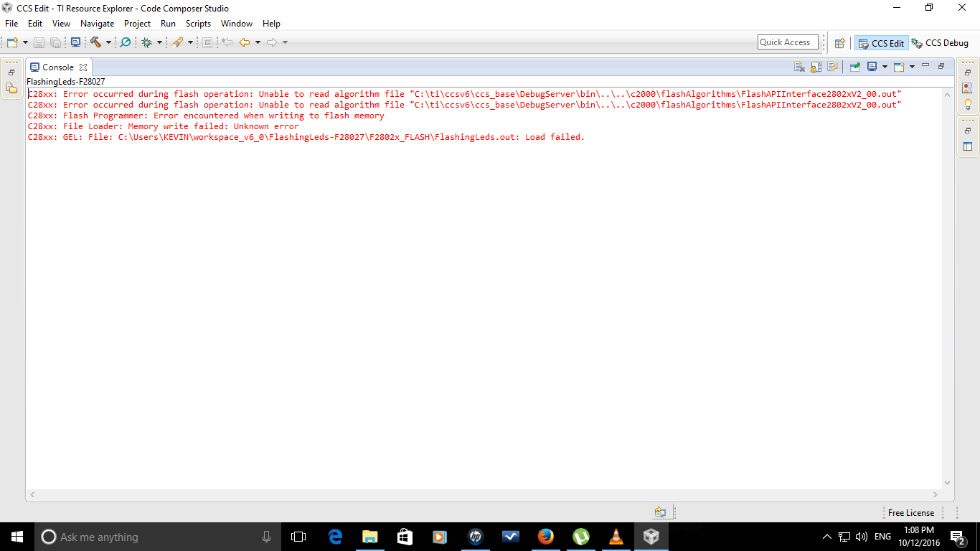Restore the left minimized view stack
The image size is (980, 551).
tap(11, 72)
